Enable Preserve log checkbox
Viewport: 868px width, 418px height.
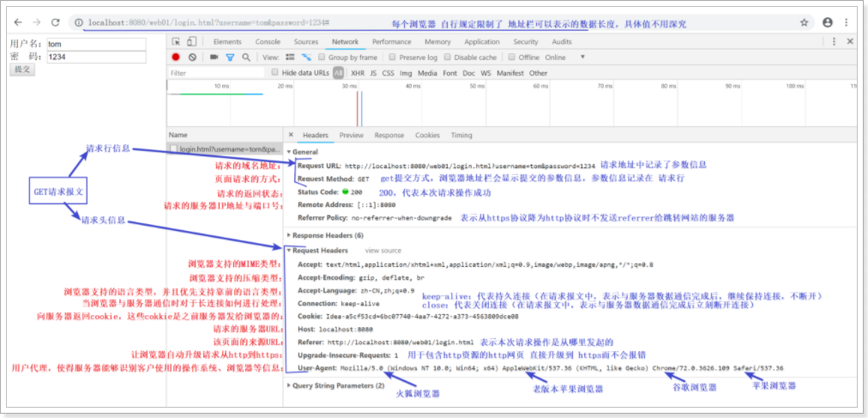coord(393,57)
